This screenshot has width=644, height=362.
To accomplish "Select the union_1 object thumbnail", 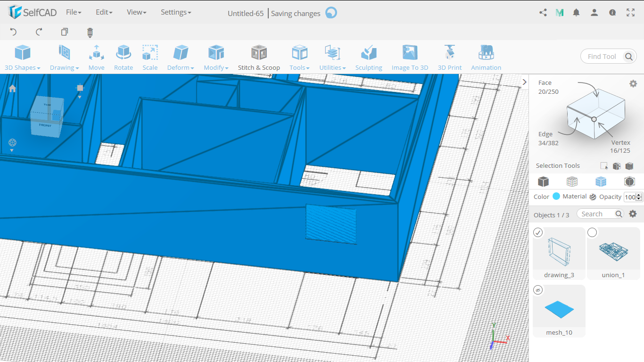I will (x=613, y=254).
